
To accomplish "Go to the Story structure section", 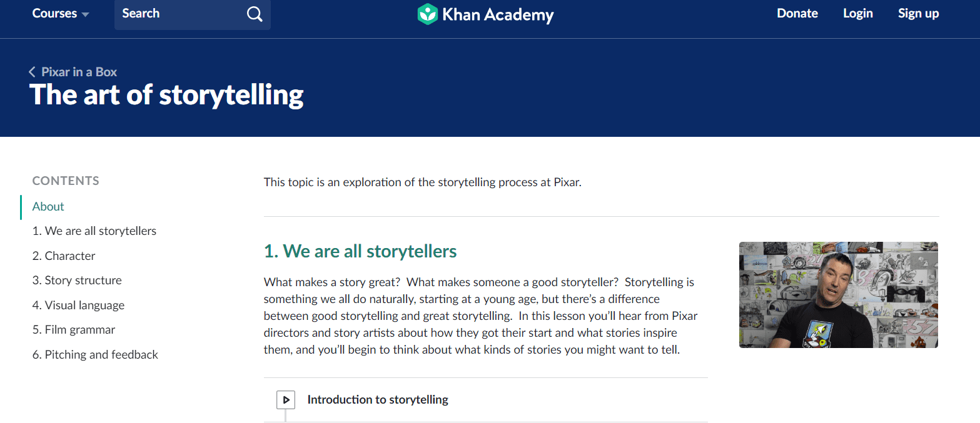I will tap(77, 281).
